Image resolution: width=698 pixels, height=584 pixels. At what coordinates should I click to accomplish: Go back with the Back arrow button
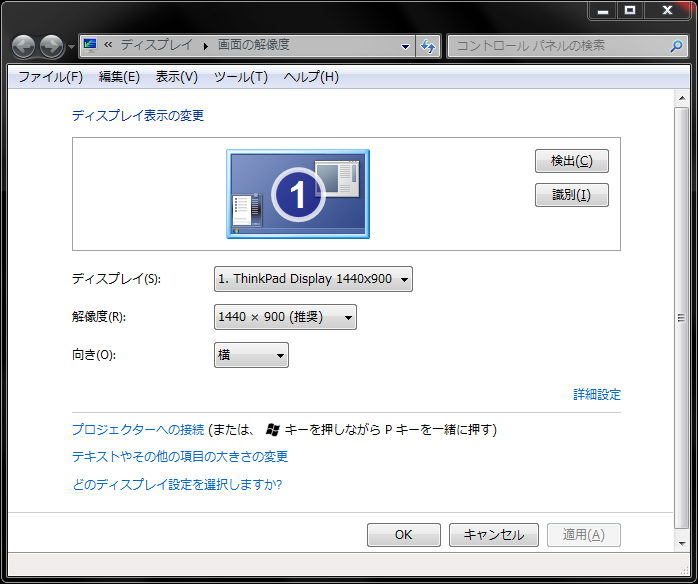click(23, 46)
